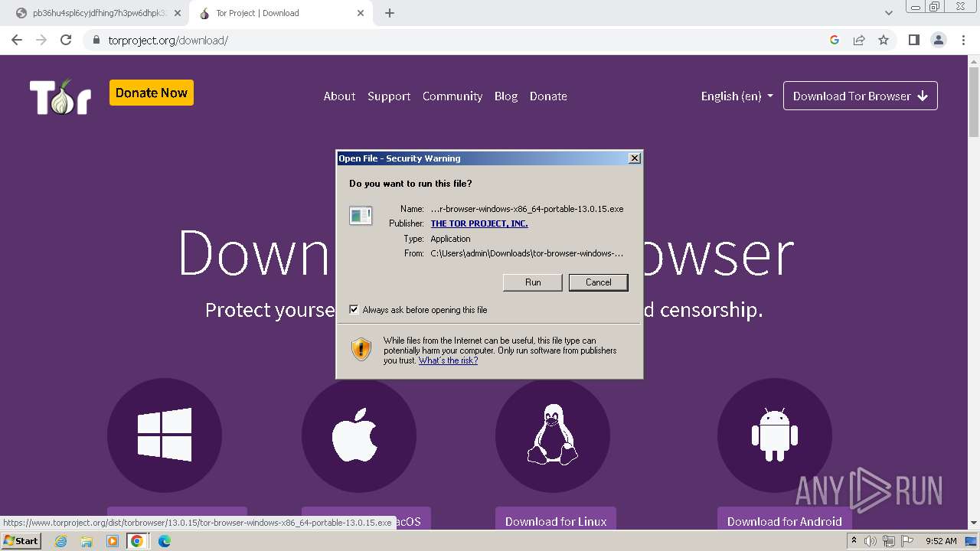Go forward with the browser forward arrow
The width and height of the screenshot is (980, 551).
41,40
